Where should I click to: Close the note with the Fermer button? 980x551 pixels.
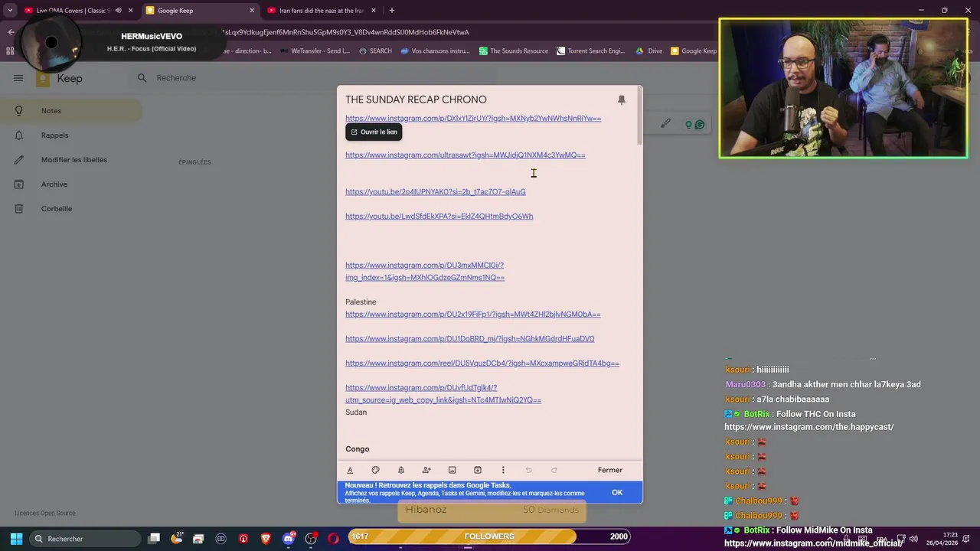tap(610, 470)
